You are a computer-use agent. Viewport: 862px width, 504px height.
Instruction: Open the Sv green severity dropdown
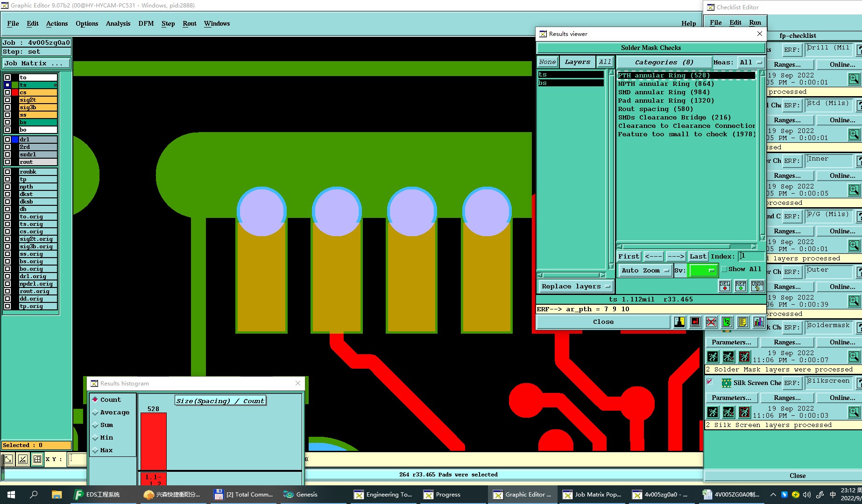(703, 270)
